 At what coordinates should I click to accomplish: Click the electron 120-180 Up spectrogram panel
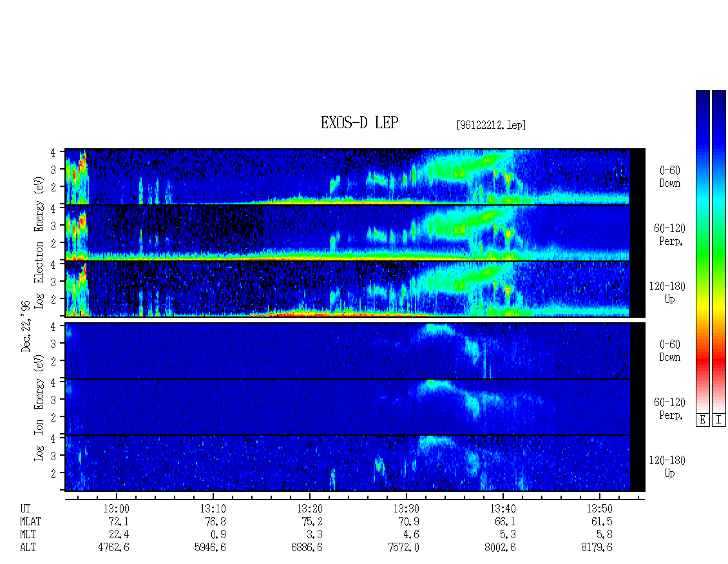tap(355, 289)
